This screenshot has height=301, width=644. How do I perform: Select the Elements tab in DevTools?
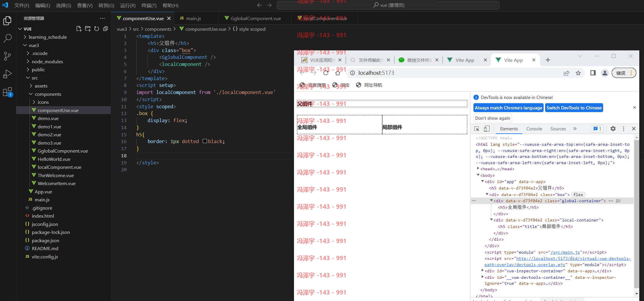(509, 129)
